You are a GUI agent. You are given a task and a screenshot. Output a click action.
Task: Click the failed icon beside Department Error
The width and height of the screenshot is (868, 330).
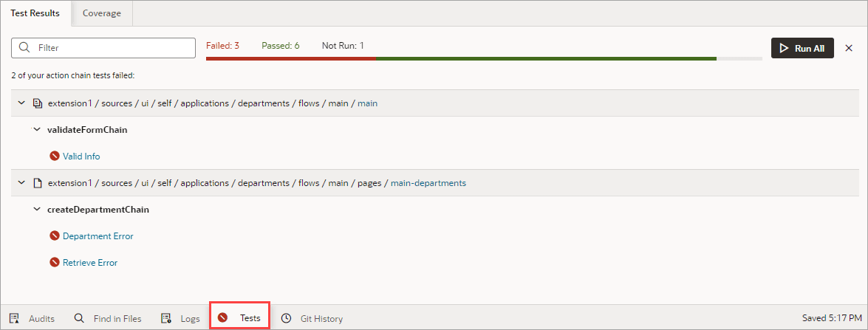pos(54,236)
